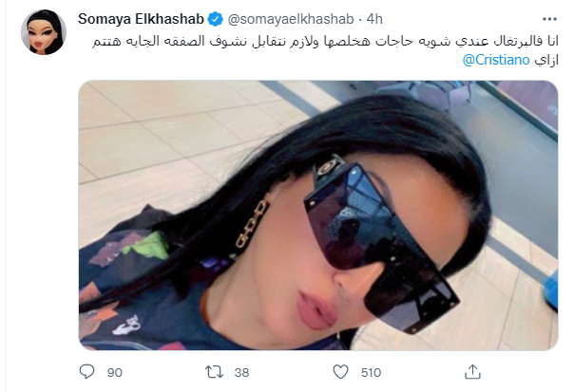This screenshot has width=574, height=392.
Task: Open Somaya Elkhashab's profile avatar
Action: (x=44, y=32)
